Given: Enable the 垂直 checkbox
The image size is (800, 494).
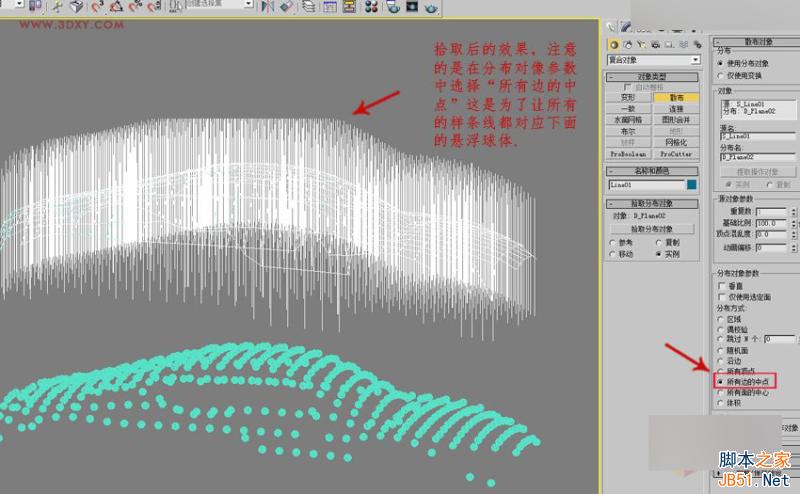Looking at the screenshot, I should tap(721, 286).
